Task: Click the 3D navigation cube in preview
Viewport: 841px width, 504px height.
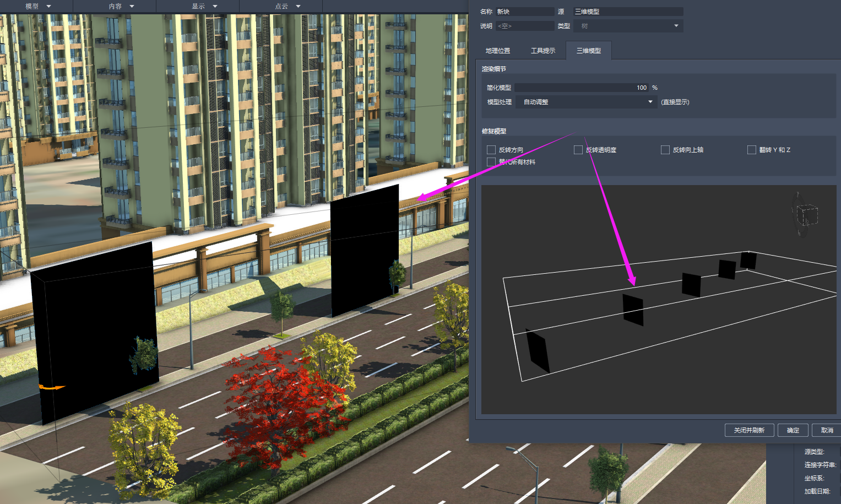Action: click(806, 216)
